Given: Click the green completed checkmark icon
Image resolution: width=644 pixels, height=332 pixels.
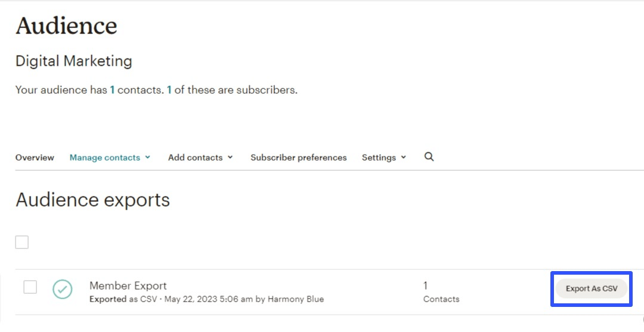Looking at the screenshot, I should coord(63,289).
